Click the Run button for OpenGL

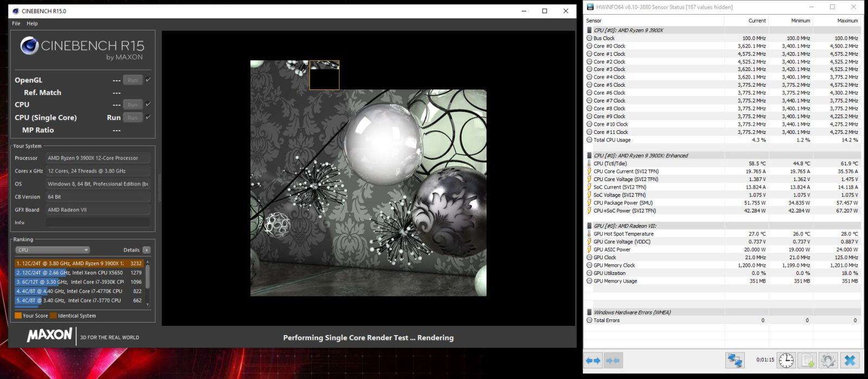point(132,80)
